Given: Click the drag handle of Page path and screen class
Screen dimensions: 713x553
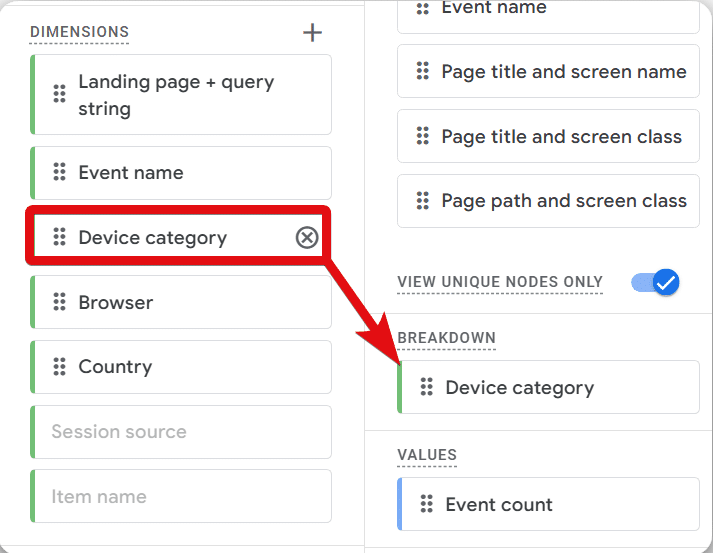Looking at the screenshot, I should tap(423, 201).
